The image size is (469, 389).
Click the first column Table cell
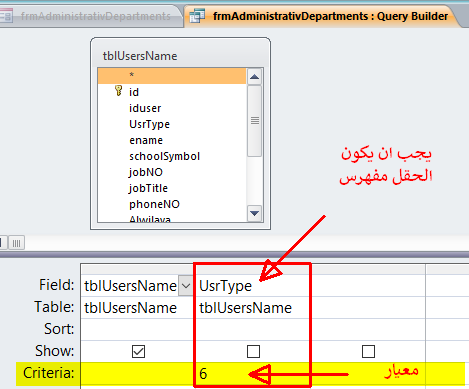[137, 308]
